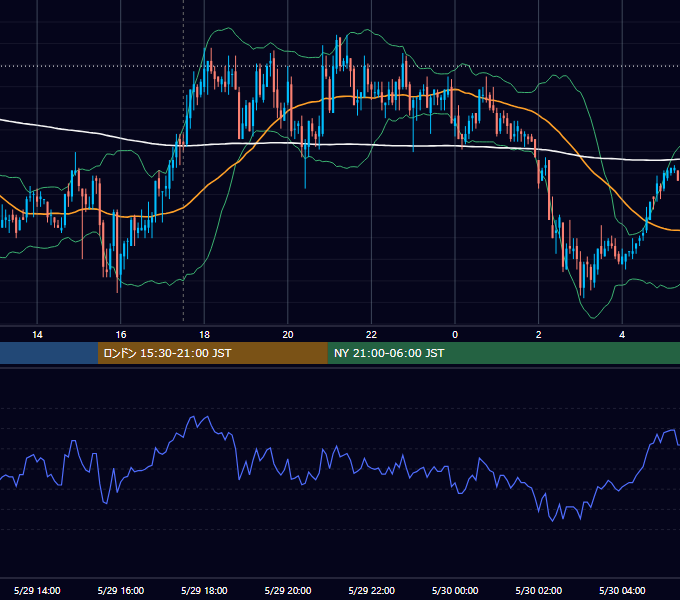This screenshot has height=600, width=680.
Task: Click the London 15:30-21:00 JST session bar
Action: (212, 353)
